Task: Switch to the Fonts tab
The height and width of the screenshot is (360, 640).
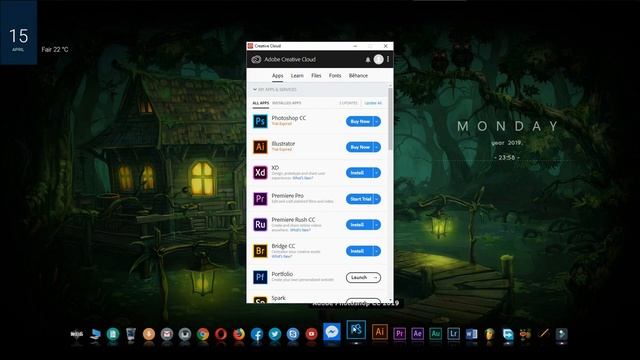Action: (x=335, y=76)
